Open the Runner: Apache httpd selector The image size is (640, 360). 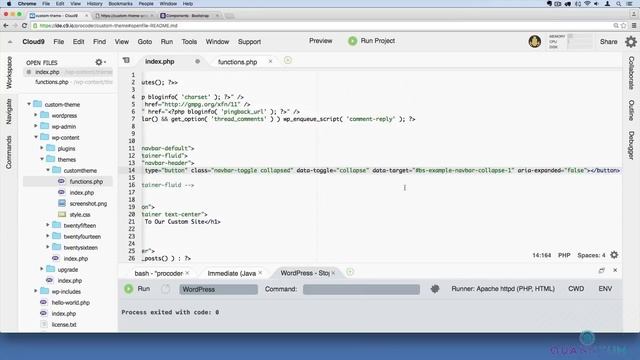[x=503, y=289]
